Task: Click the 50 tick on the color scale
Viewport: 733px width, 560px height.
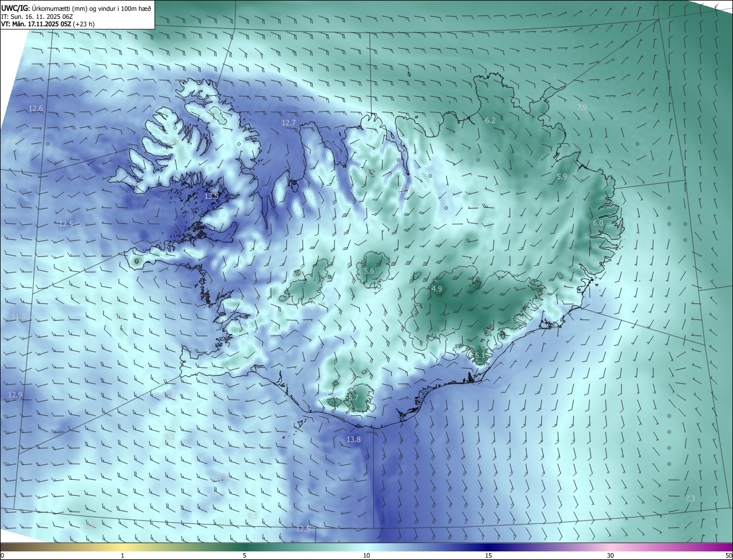Action: click(x=728, y=556)
